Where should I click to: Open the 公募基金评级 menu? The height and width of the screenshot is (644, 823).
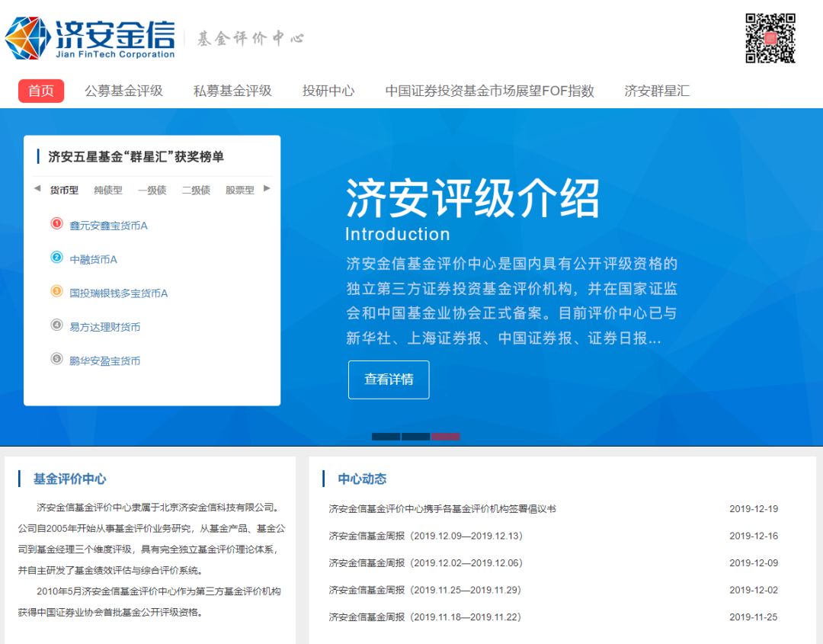124,91
